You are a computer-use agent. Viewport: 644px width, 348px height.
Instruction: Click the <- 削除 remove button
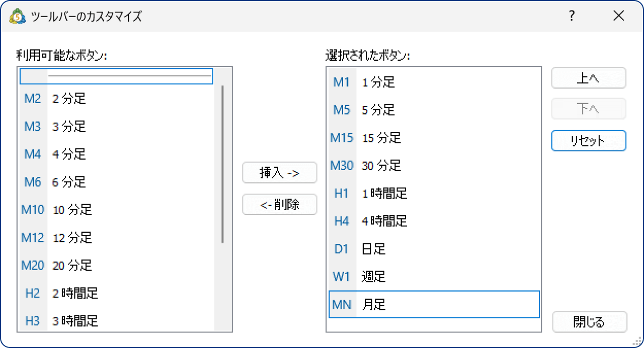tap(280, 204)
